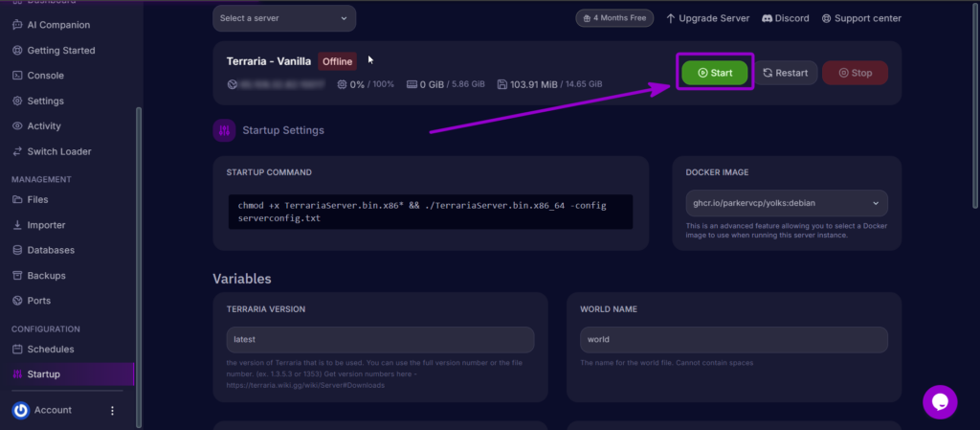
Task: Click the Backups archive icon
Action: (17, 276)
